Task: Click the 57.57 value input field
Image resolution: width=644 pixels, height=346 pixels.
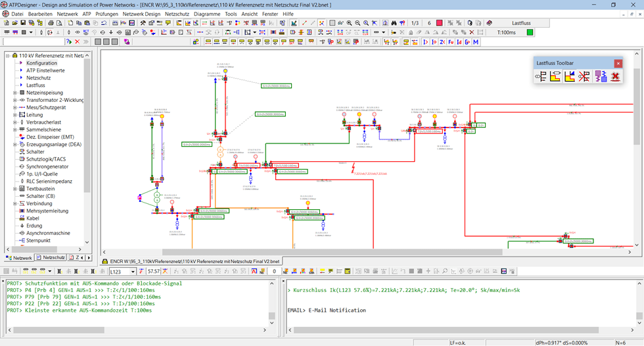Action: (154, 271)
